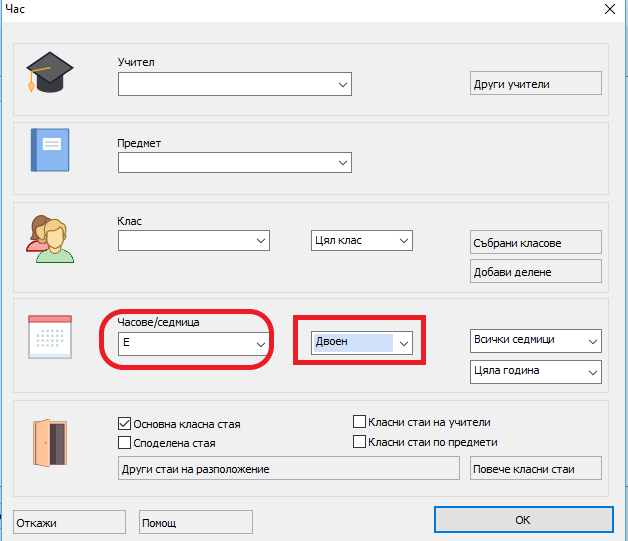This screenshot has width=628, height=541.
Task: Enable the Основна класна стая checkbox
Action: 125,423
